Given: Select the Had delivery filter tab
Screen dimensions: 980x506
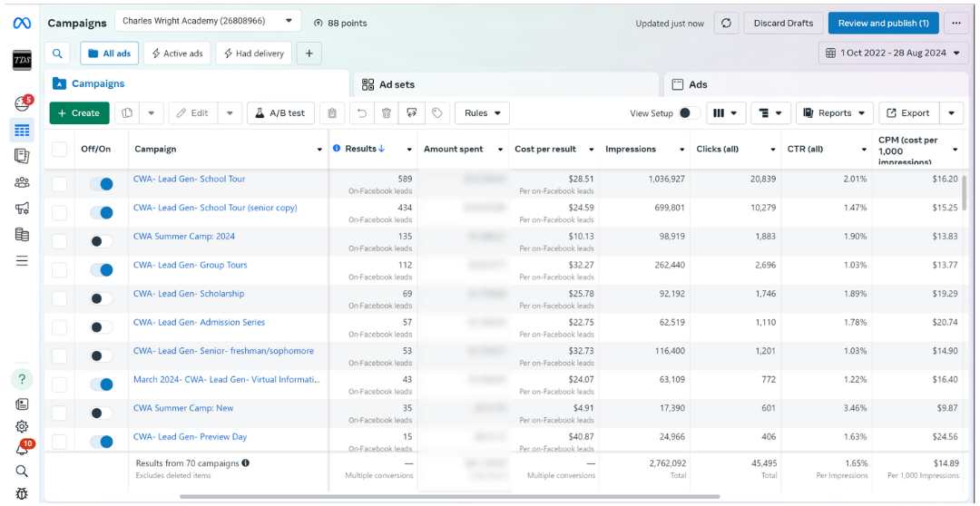Looking at the screenshot, I should click(254, 54).
